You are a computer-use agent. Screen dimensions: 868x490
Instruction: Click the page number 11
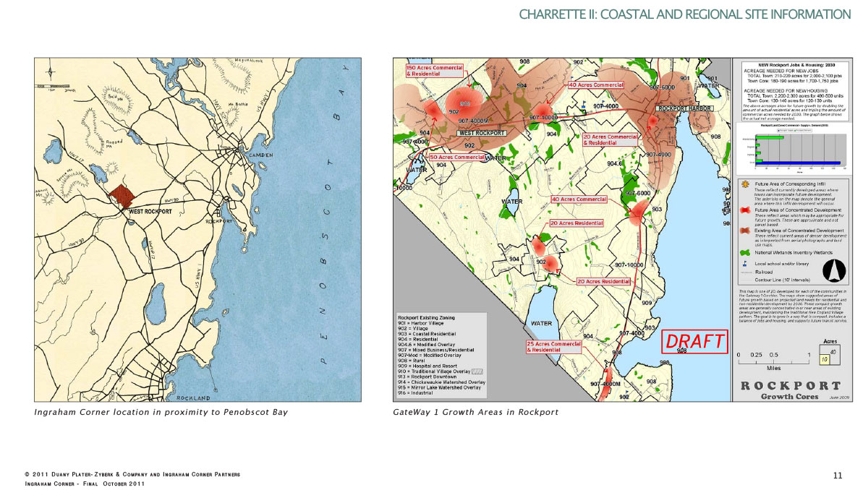tap(838, 475)
